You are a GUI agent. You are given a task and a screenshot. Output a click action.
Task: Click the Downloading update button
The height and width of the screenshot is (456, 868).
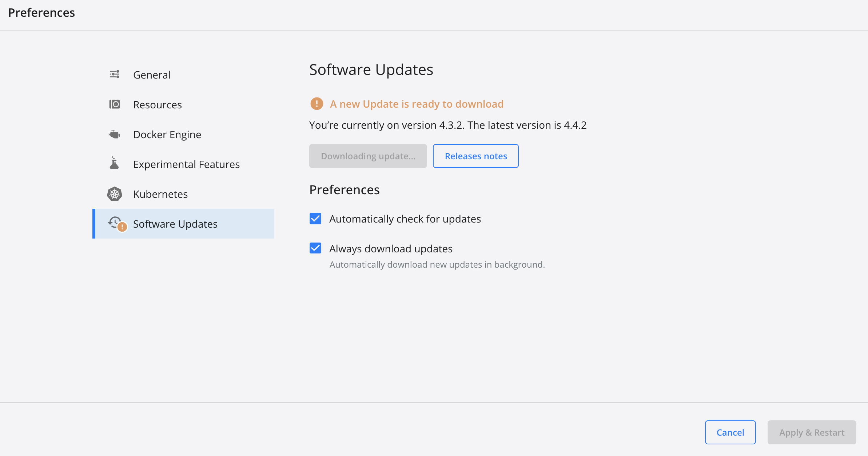(x=368, y=156)
